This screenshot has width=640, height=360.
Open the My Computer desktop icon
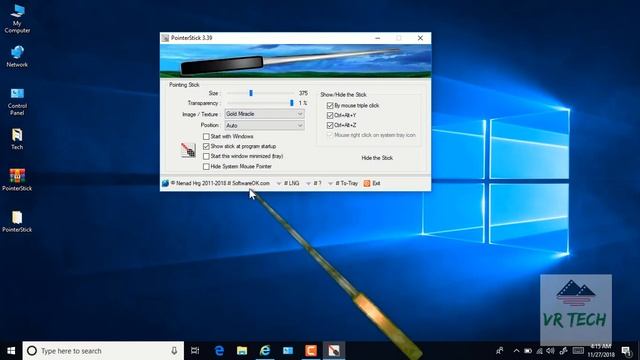17,18
